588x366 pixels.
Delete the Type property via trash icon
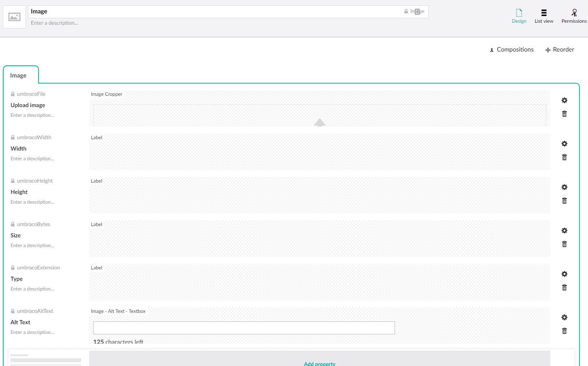(x=564, y=288)
